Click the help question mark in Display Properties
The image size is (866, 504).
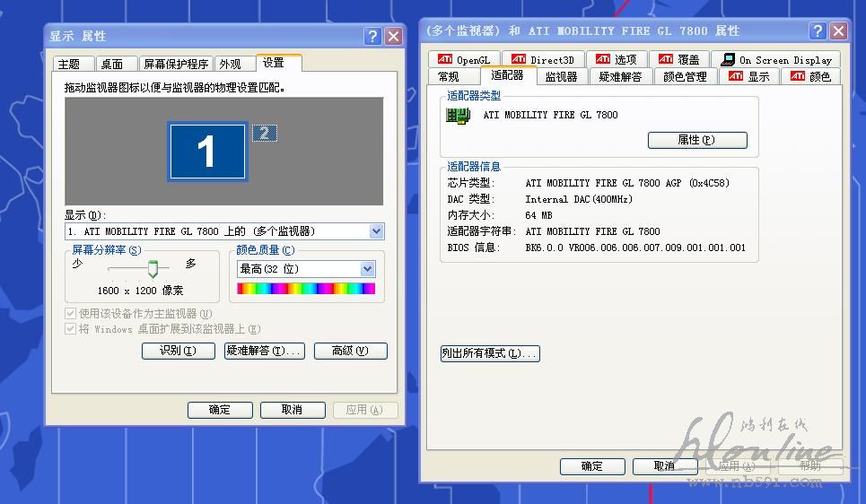pos(373,37)
